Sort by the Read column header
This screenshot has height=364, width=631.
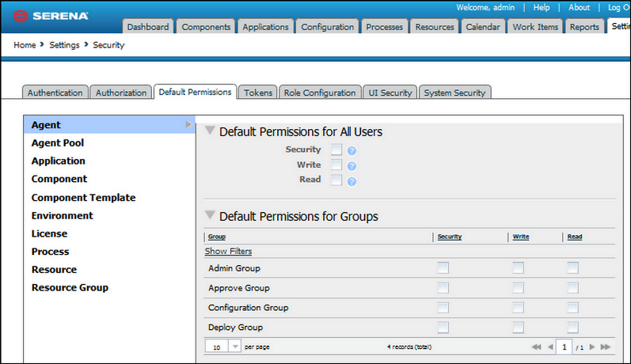(x=575, y=237)
